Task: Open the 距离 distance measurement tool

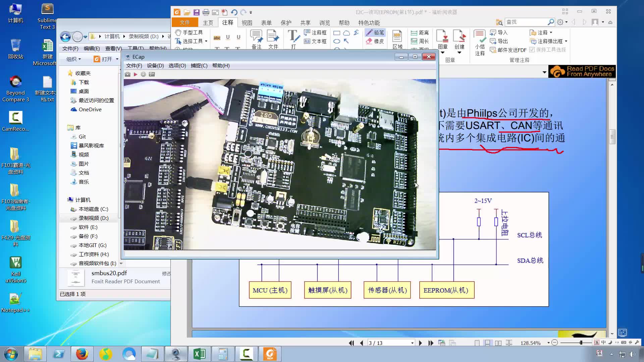Action: click(x=420, y=33)
